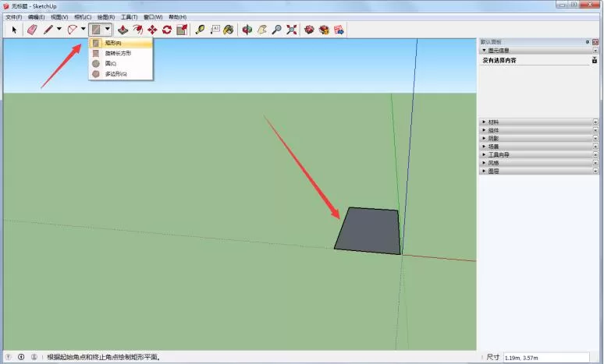Image resolution: width=604 pixels, height=364 pixels.
Task: Select the Paint Bucket tool
Action: tap(229, 30)
